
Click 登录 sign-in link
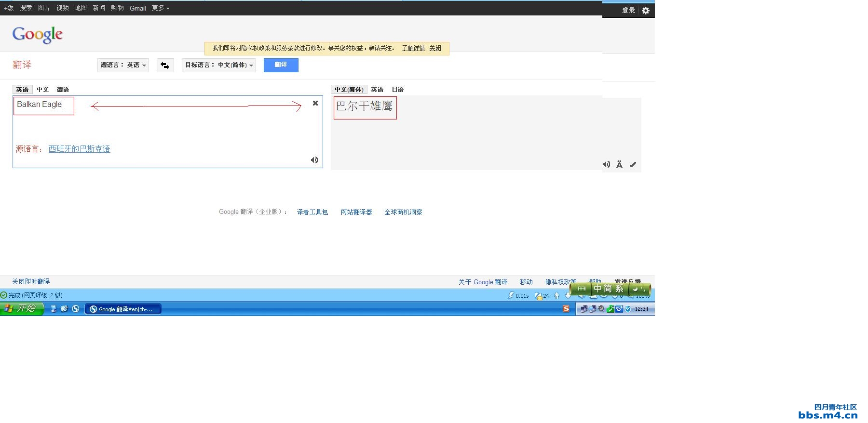628,10
